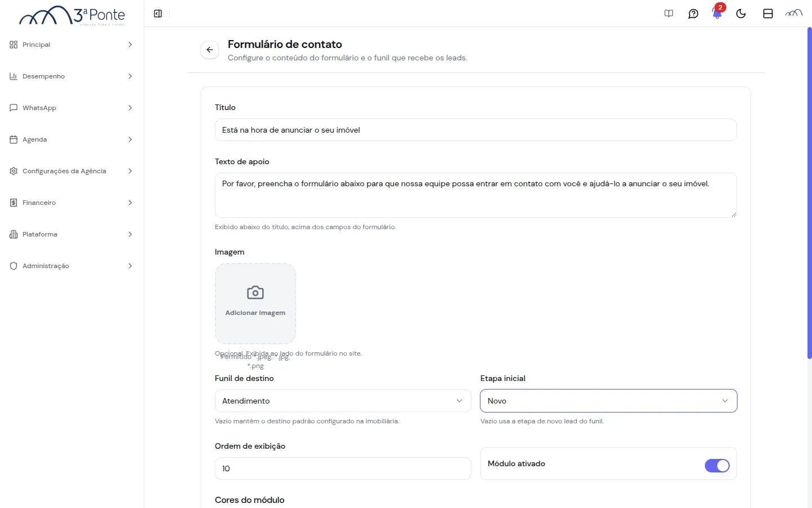The width and height of the screenshot is (812, 508).
Task: Open the Funil de destino dropdown
Action: (343, 401)
